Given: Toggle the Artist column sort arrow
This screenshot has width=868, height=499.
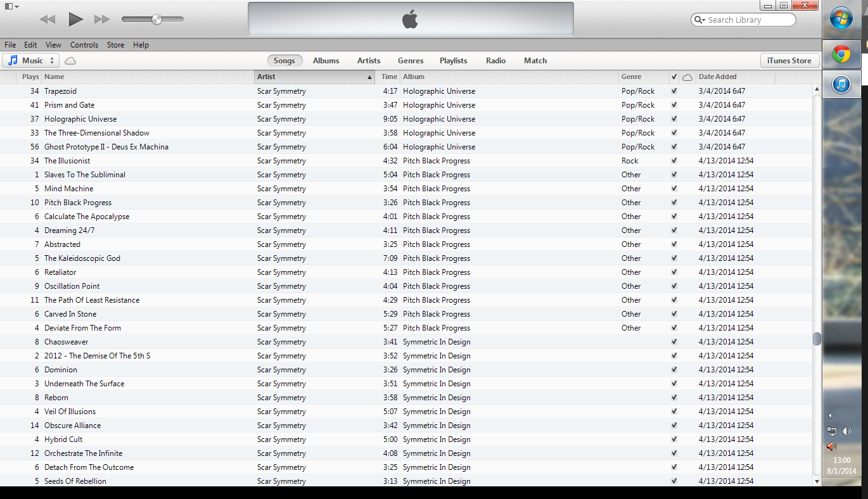Looking at the screenshot, I should tap(369, 77).
